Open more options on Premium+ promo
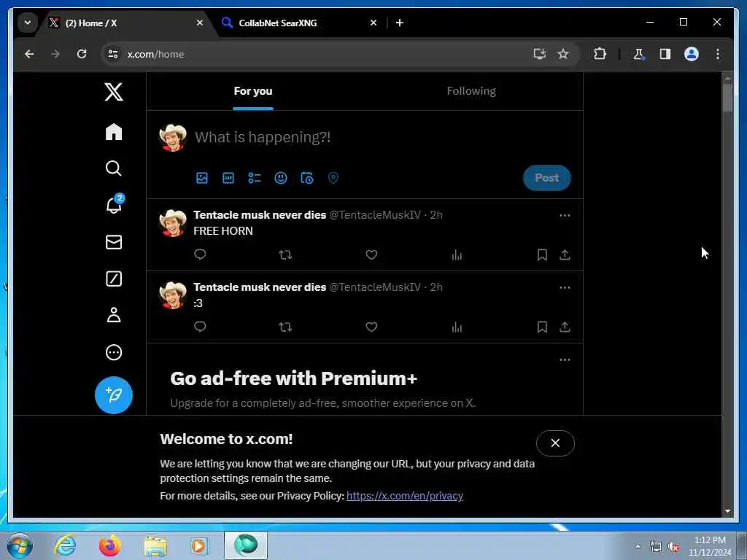This screenshot has width=747, height=560. tap(565, 359)
